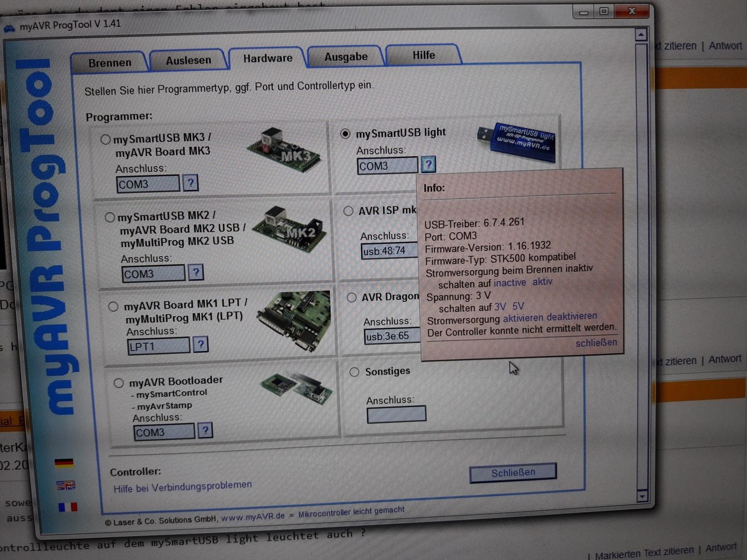Viewport: 747px width, 560px height.
Task: Click the mySmartUSB light stick image
Action: [517, 141]
